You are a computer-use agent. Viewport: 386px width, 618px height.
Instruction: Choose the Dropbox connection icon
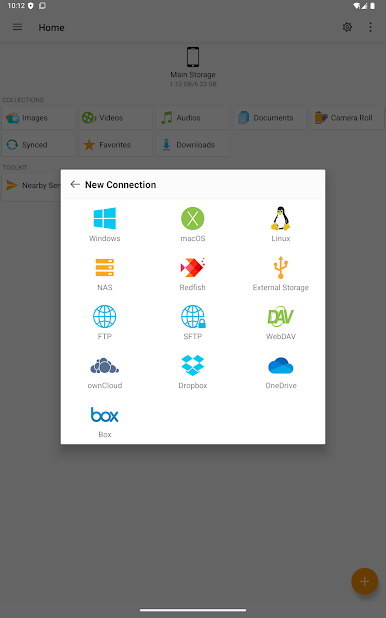(192, 365)
